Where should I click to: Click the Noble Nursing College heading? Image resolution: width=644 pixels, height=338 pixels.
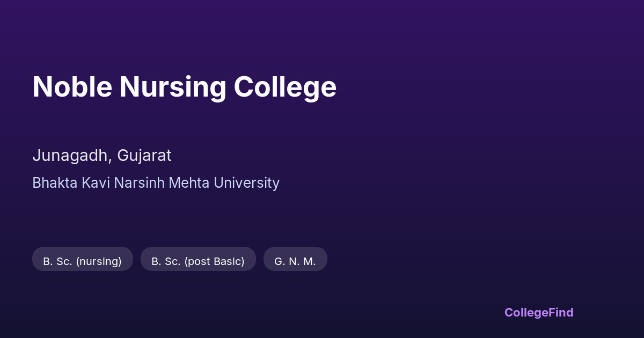184,87
